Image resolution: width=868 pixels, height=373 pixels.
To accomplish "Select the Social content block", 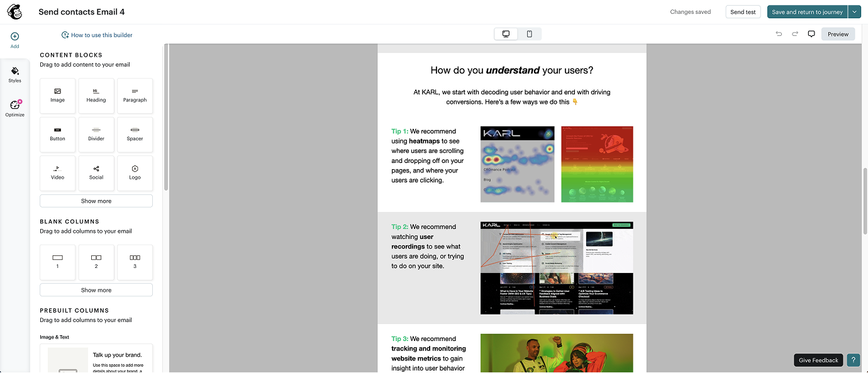I will click(x=96, y=173).
